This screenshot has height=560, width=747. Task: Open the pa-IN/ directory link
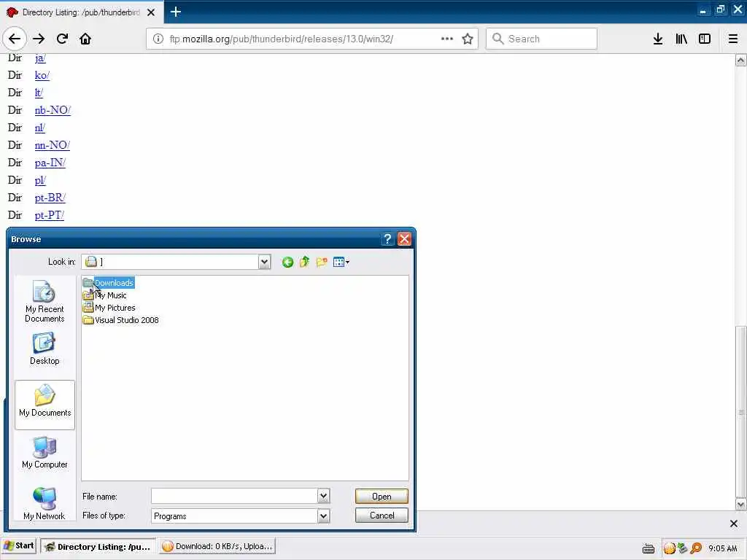pyautogui.click(x=50, y=163)
